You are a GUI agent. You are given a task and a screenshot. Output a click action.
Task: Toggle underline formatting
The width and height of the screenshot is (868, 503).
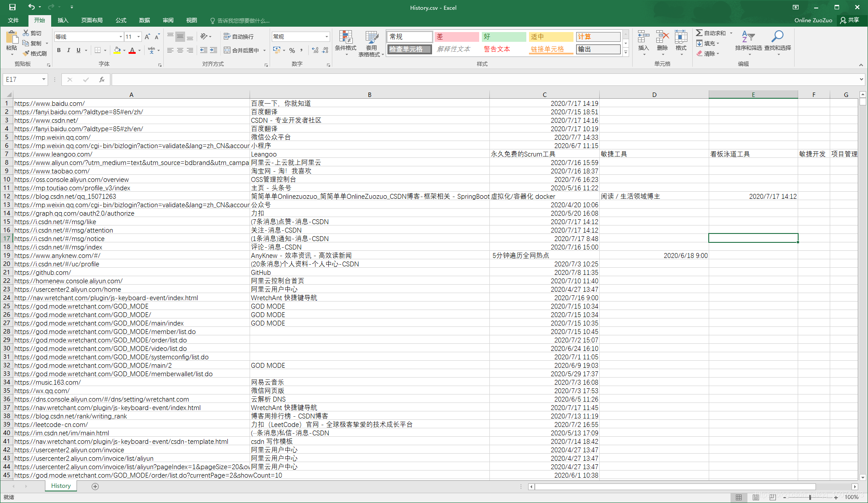point(78,50)
